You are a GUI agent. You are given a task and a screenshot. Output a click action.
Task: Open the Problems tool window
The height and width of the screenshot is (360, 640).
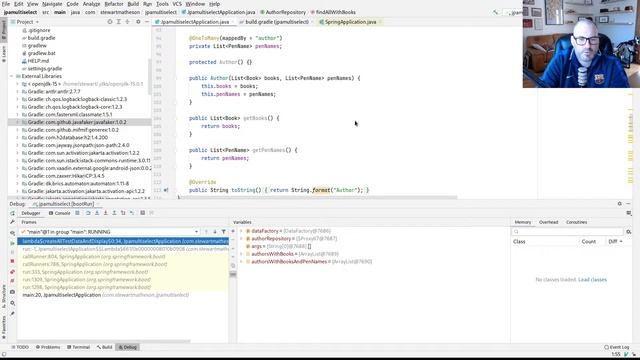[48, 347]
